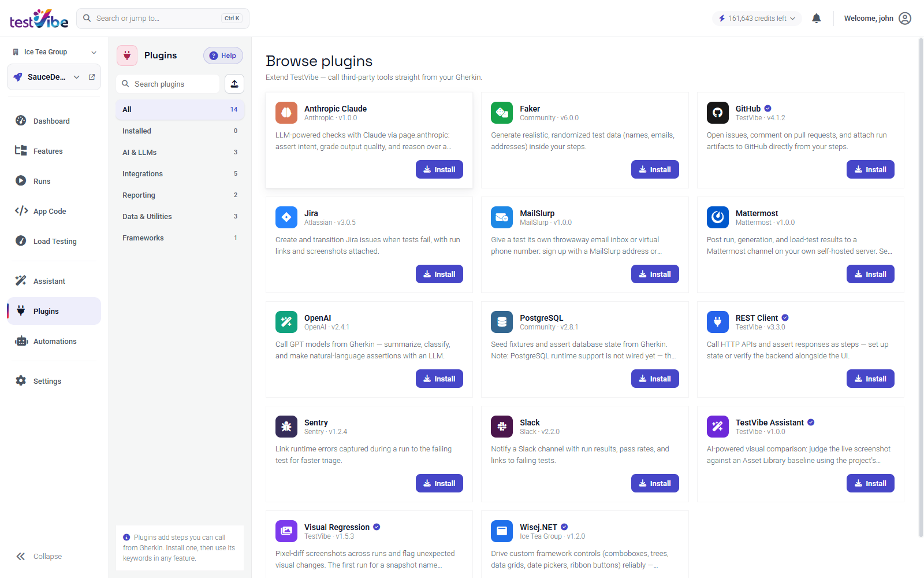924x578 pixels.
Task: Filter by Integrations category
Action: pos(180,173)
